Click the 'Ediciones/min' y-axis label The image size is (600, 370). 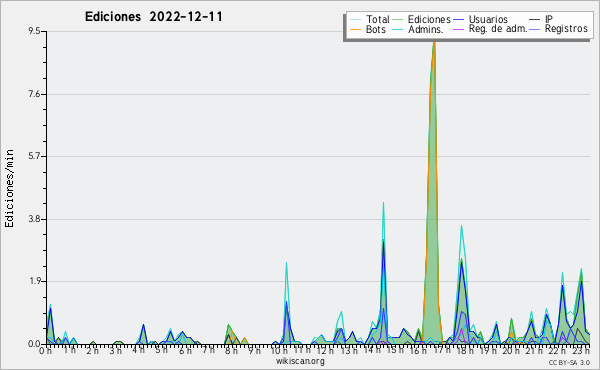(x=9, y=188)
